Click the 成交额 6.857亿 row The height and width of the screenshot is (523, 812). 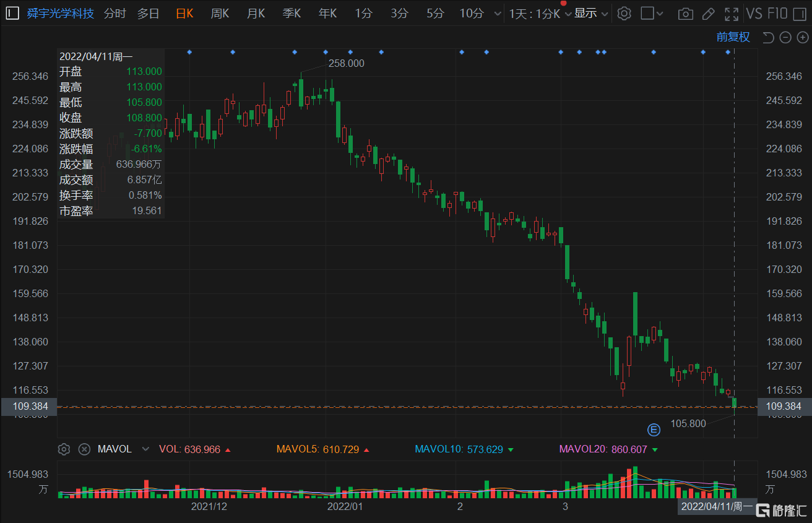[x=111, y=179]
